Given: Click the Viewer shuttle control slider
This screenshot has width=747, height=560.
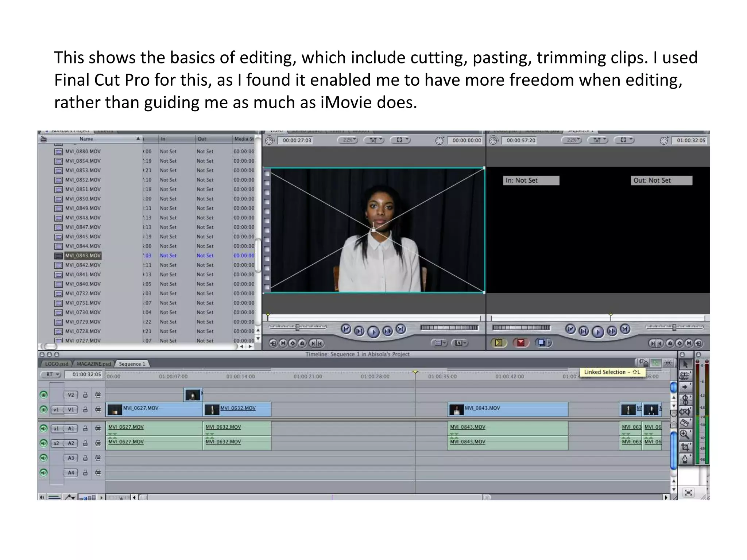Looking at the screenshot, I should (298, 327).
